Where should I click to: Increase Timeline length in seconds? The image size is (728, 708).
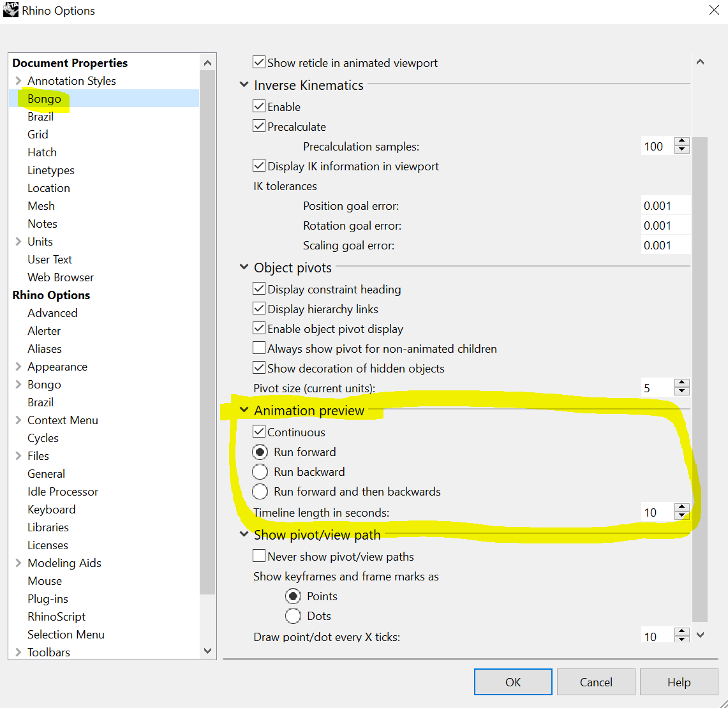[681, 508]
